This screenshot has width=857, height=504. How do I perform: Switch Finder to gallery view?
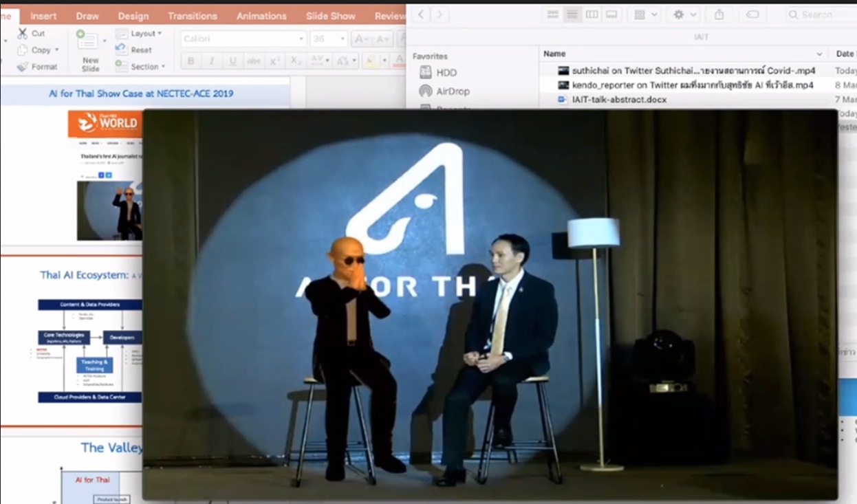(x=612, y=14)
